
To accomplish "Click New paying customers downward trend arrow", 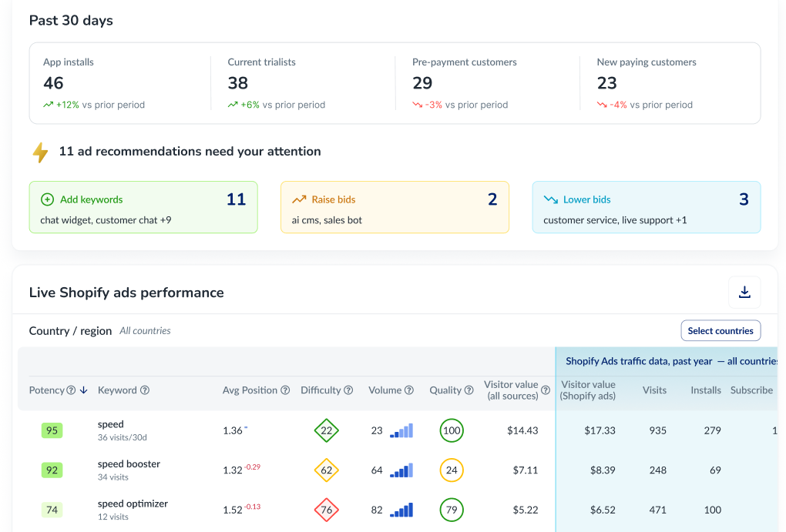I will (602, 105).
